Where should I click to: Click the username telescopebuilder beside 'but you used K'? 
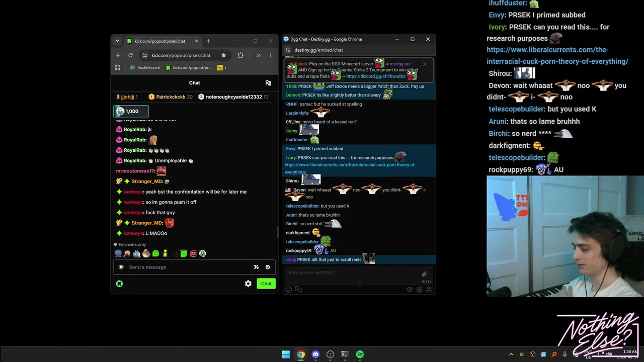(302, 206)
